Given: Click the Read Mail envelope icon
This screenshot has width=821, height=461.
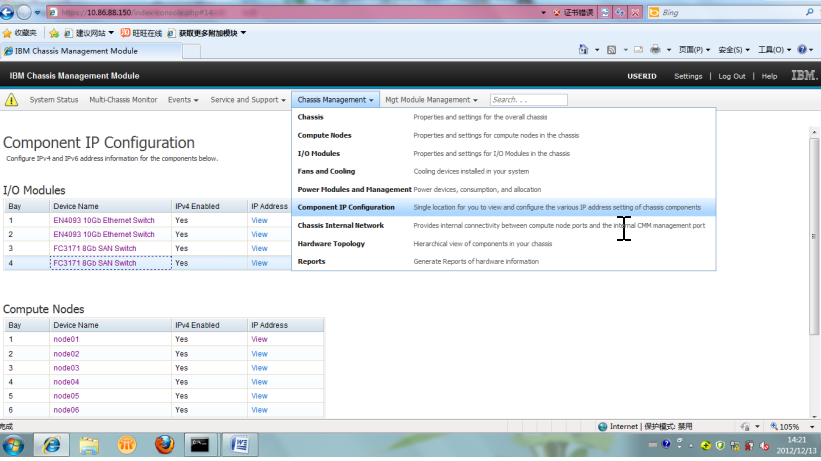Looking at the screenshot, I should click(x=638, y=50).
